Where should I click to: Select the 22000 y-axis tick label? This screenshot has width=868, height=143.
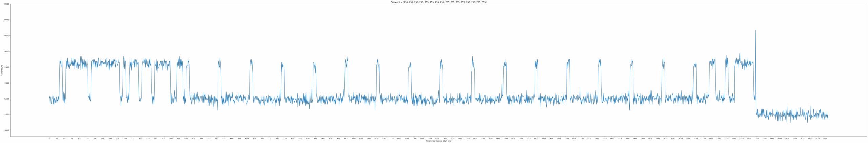(7, 83)
